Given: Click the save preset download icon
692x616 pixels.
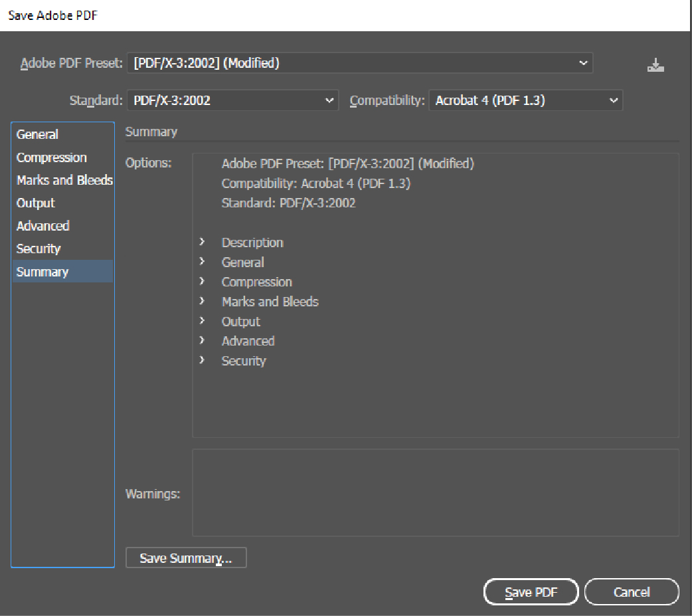Looking at the screenshot, I should [x=655, y=65].
